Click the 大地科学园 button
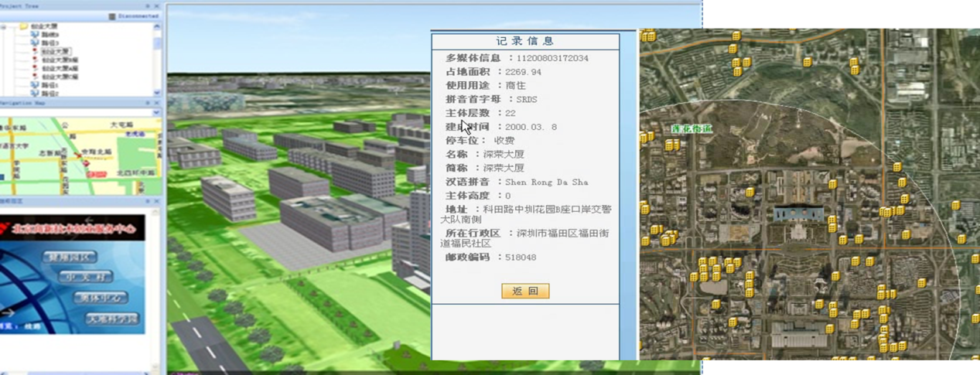This screenshot has height=375, width=980. tap(112, 319)
